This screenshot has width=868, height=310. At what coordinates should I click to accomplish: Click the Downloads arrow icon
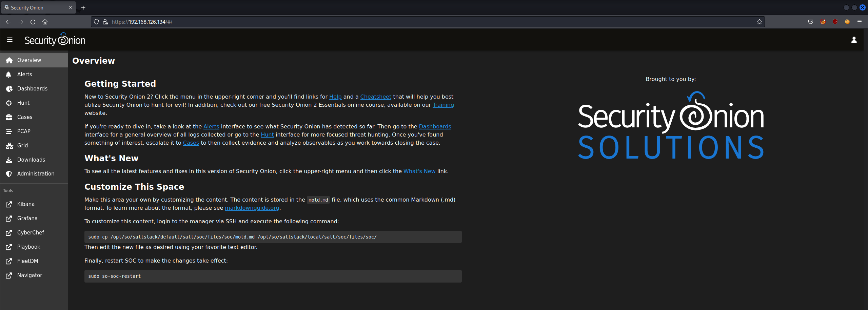[x=9, y=160]
